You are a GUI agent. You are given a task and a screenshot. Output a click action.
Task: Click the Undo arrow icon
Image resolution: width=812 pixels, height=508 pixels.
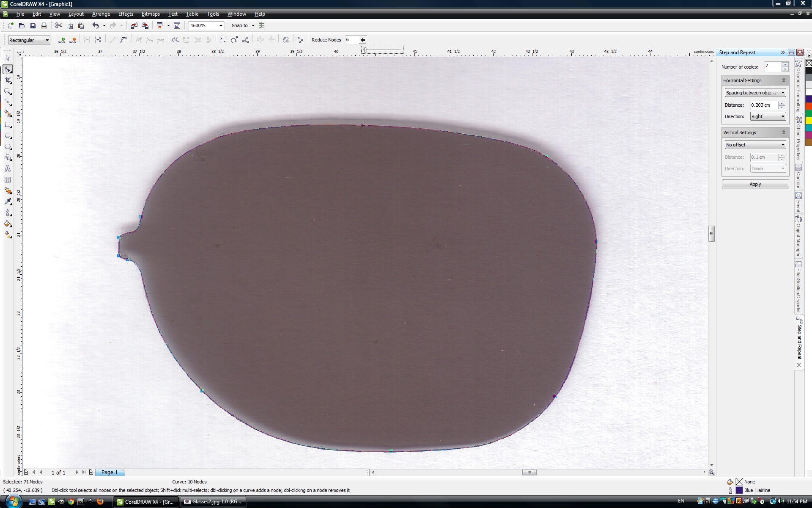(x=96, y=26)
